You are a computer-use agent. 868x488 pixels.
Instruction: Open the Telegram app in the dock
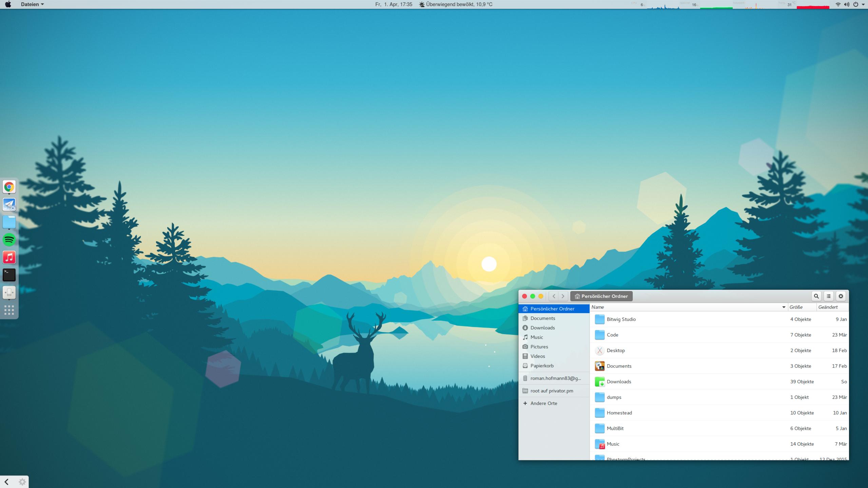[9, 204]
